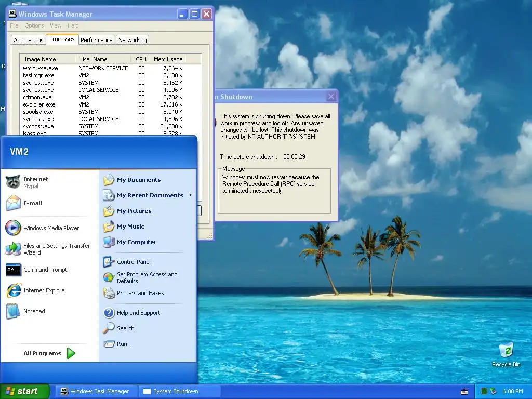
Task: Sort processes by User Name column
Action: click(x=103, y=59)
